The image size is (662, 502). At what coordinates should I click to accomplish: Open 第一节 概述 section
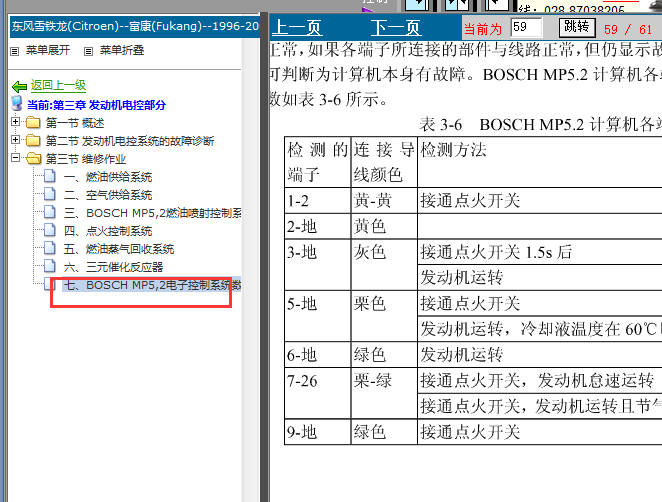pos(75,123)
